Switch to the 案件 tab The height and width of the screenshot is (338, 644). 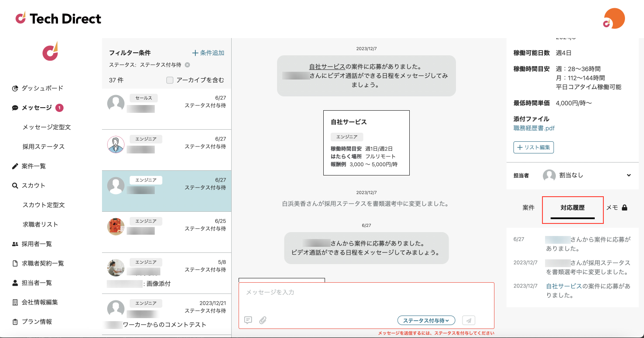[528, 207]
